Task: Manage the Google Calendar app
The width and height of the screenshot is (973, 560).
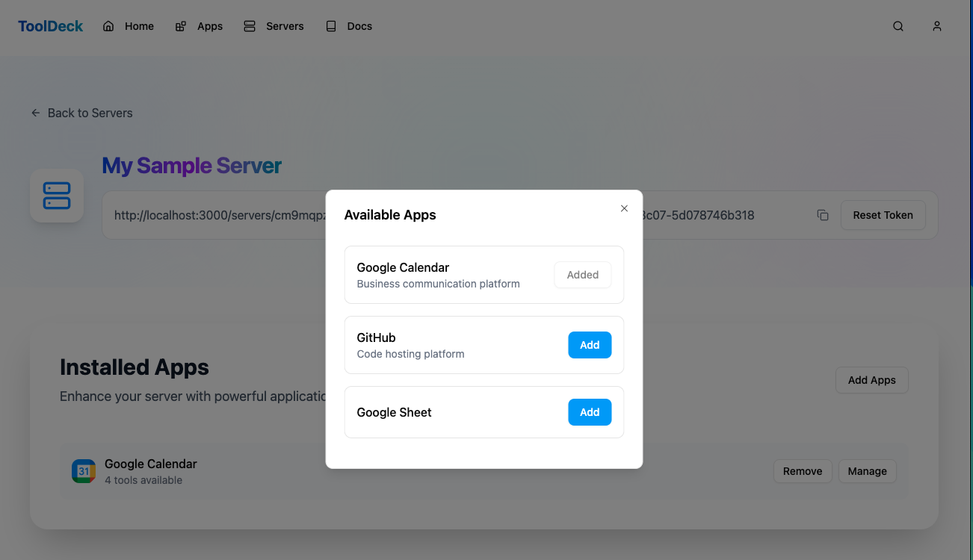Action: tap(867, 471)
